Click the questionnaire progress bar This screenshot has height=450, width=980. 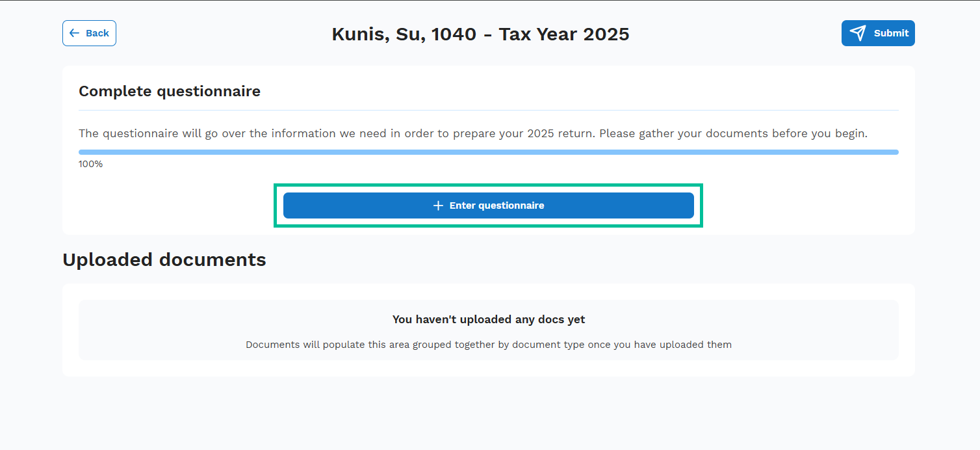tap(488, 152)
